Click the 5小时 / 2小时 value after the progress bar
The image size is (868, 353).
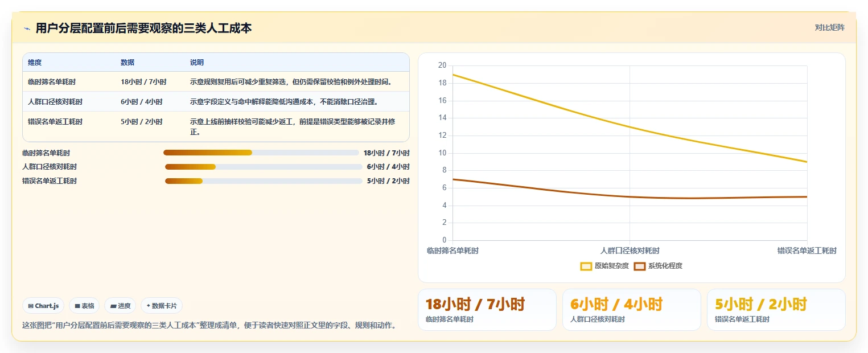click(x=388, y=181)
